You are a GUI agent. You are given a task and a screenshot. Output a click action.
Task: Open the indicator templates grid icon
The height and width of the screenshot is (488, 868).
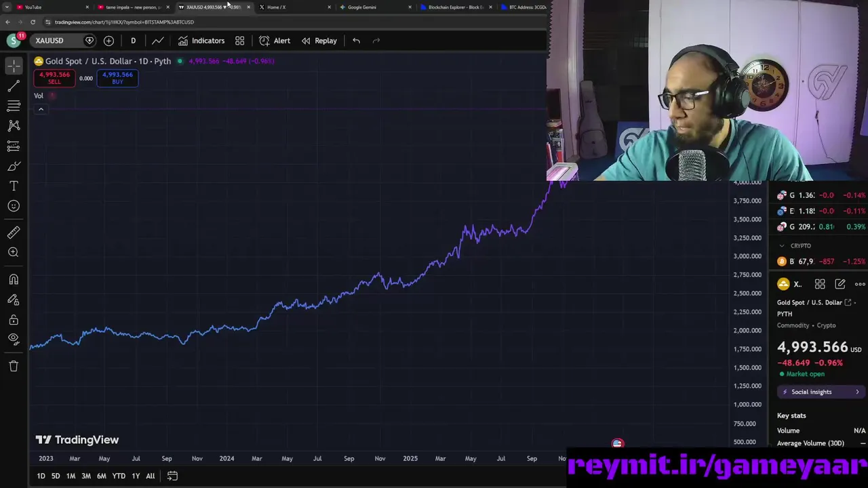point(240,41)
